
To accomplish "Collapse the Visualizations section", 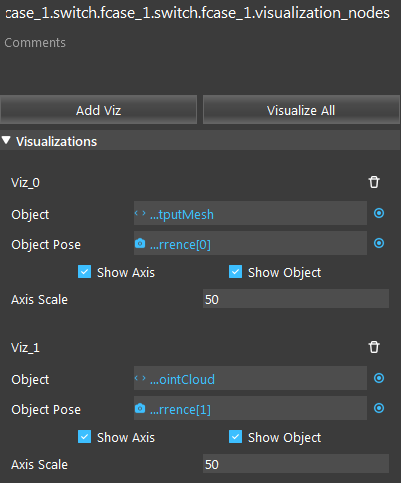I will [x=6, y=140].
